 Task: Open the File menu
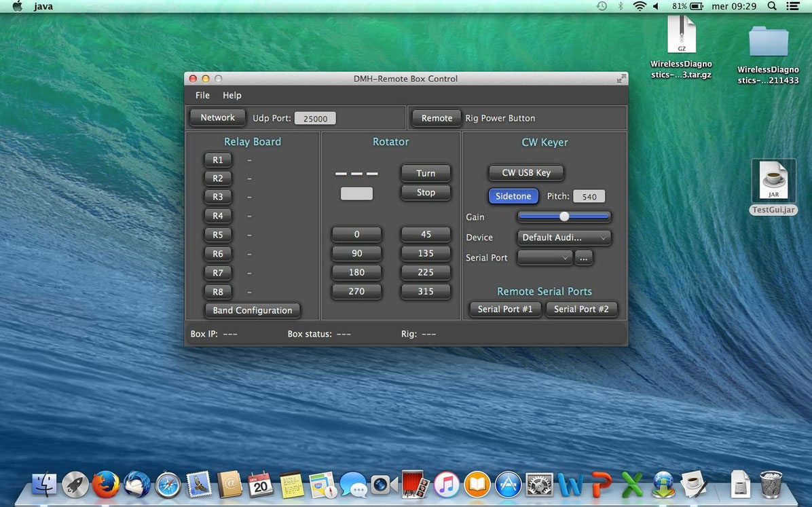(x=202, y=95)
